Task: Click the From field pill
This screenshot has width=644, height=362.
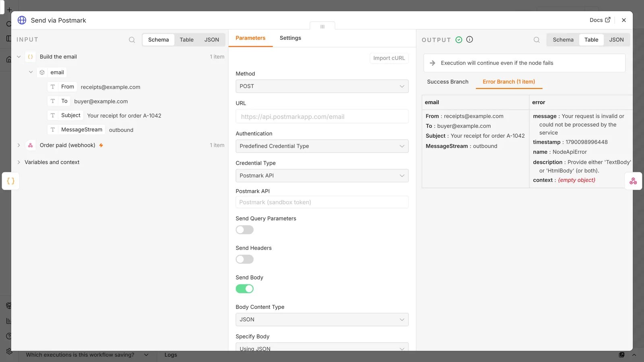Action: pos(63,87)
